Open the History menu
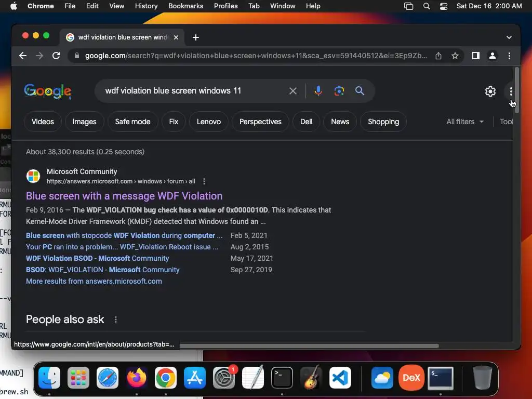 (146, 6)
